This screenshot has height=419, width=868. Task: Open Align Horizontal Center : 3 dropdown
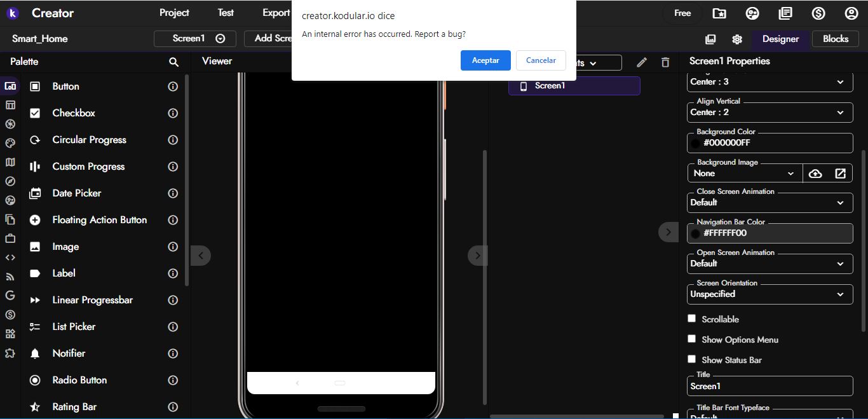(770, 82)
